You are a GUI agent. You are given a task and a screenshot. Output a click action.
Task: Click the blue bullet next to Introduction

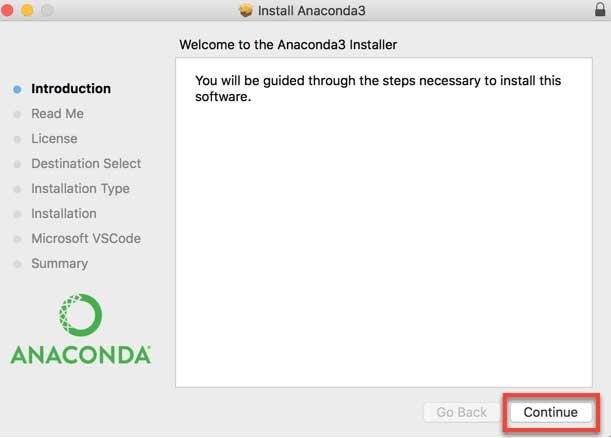17,89
